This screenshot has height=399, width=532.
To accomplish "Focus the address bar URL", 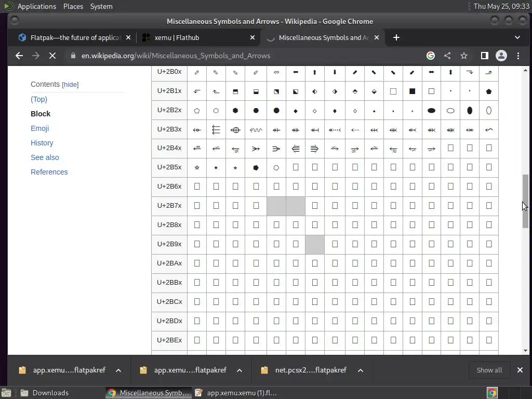I will (176, 56).
